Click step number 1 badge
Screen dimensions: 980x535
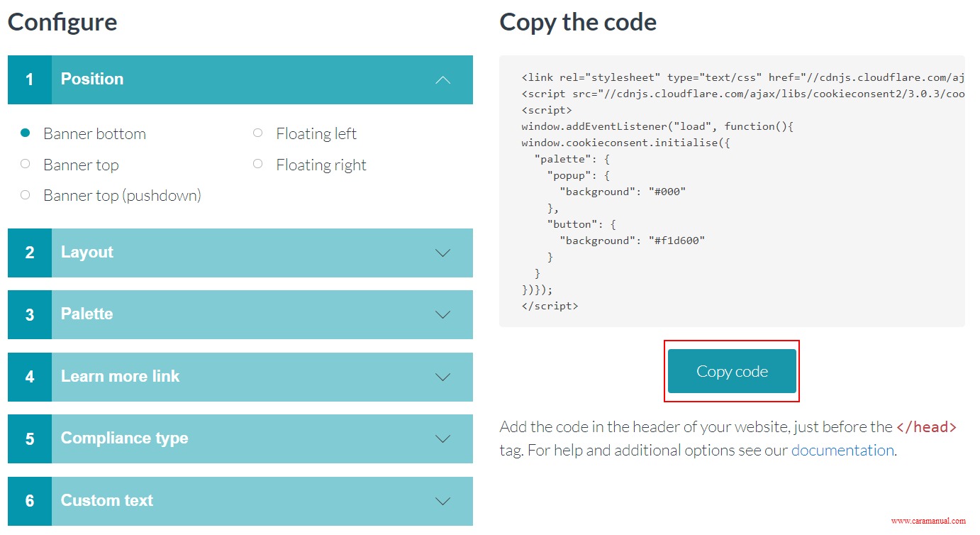click(x=30, y=79)
